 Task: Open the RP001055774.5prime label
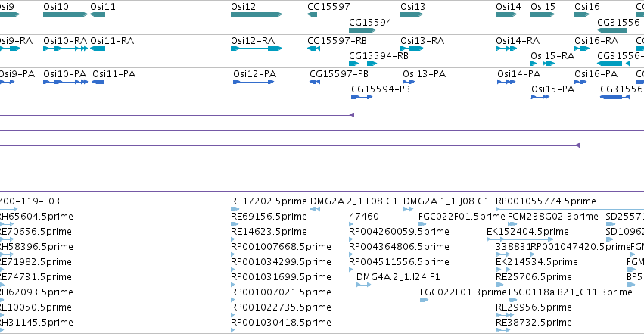coord(546,201)
